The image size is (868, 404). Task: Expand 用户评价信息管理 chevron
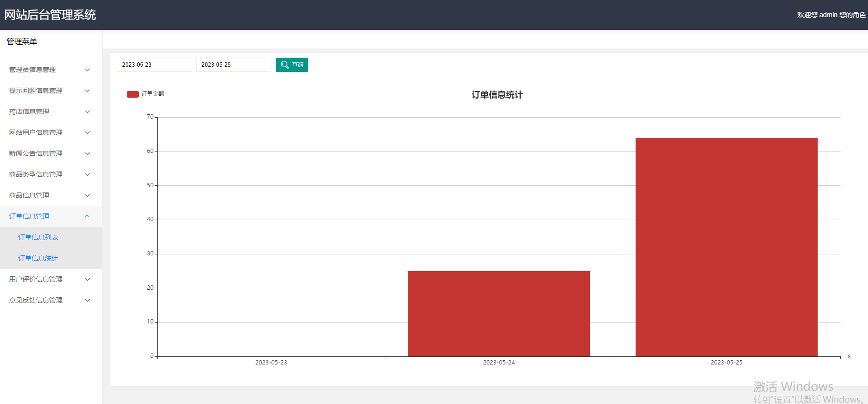87,279
